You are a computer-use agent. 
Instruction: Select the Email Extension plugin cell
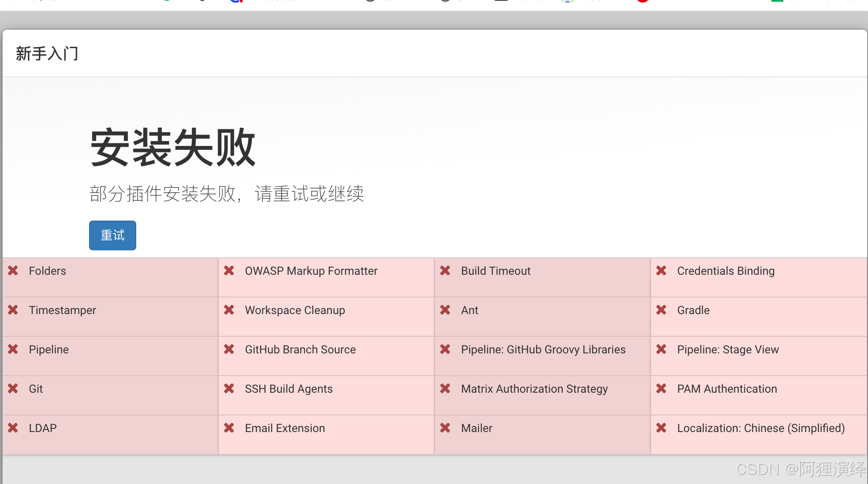pos(285,428)
